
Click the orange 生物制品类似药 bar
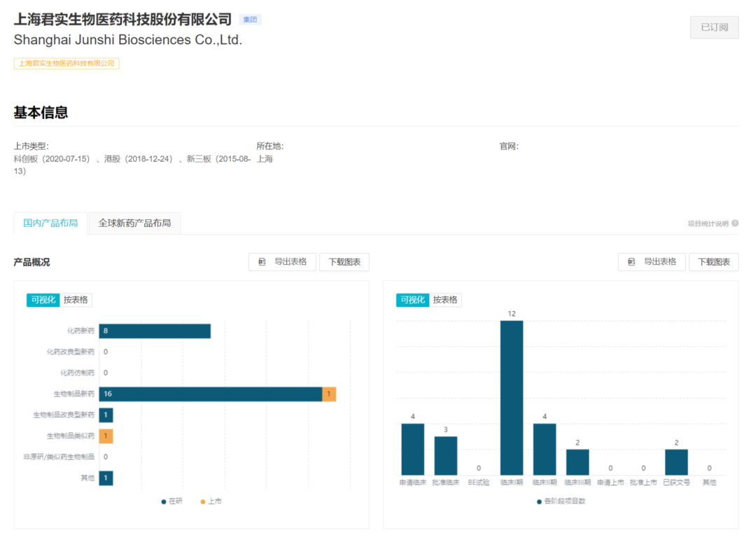pos(106,436)
